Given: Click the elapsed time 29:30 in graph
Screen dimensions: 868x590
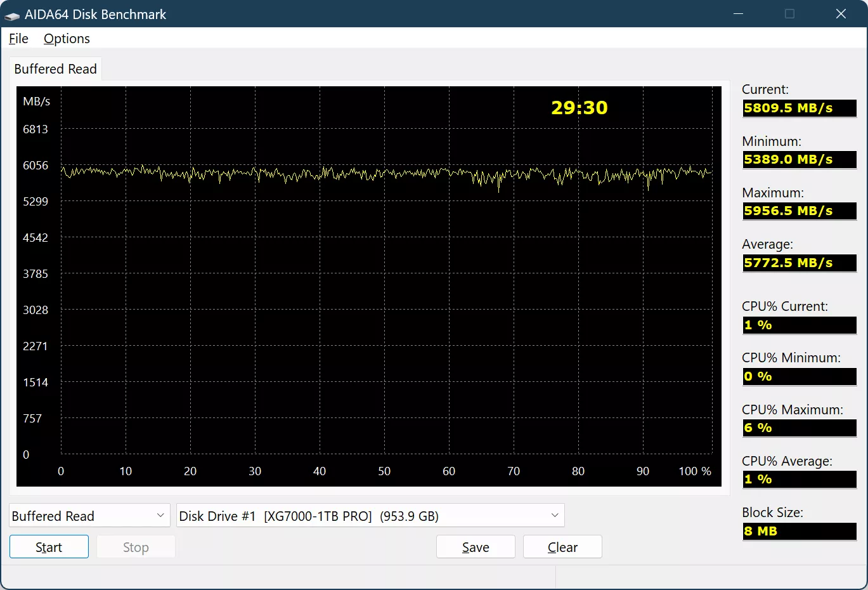Looking at the screenshot, I should [x=580, y=108].
